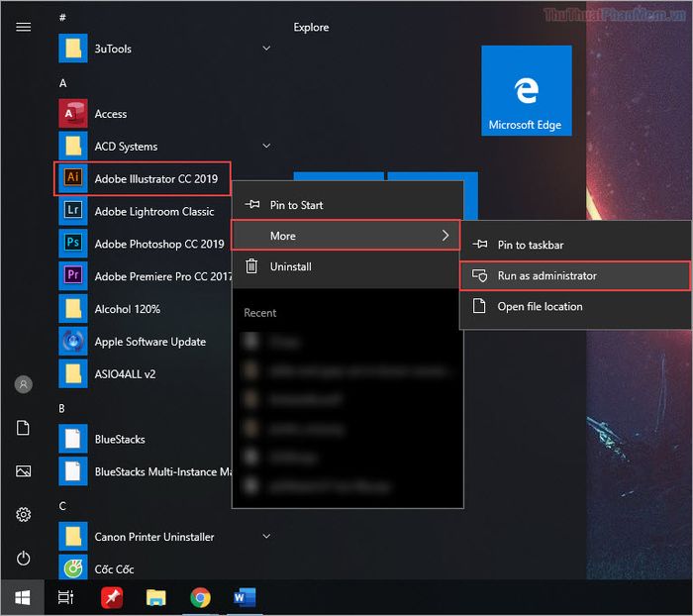The image size is (693, 616).
Task: Click the ASIO4ALL v2 folder icon
Action: [x=73, y=373]
